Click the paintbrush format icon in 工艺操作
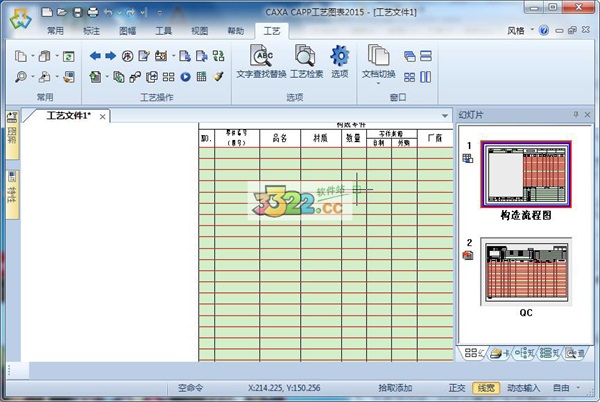600x402 pixels. (x=218, y=76)
